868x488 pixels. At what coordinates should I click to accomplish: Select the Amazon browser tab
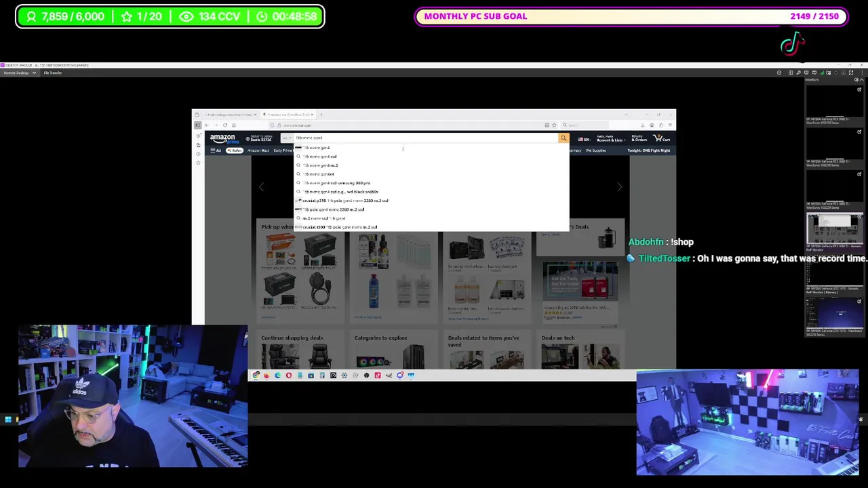288,115
